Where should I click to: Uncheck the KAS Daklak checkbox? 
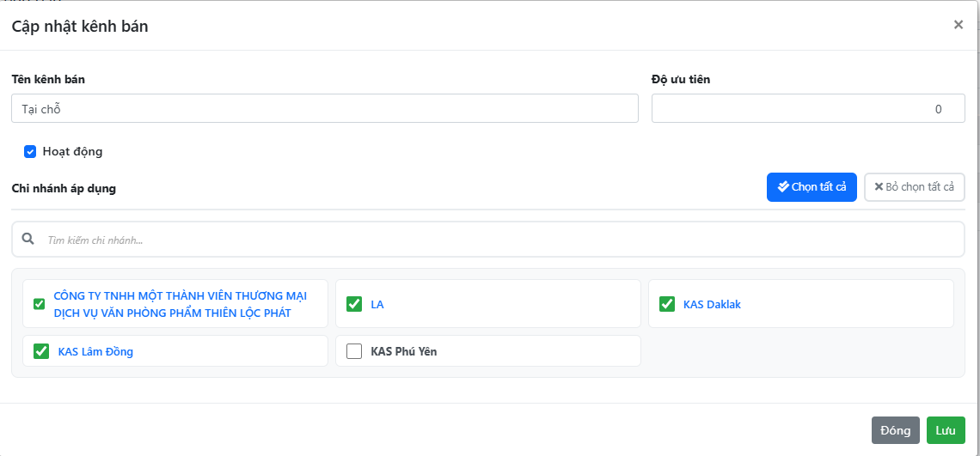[x=666, y=304]
